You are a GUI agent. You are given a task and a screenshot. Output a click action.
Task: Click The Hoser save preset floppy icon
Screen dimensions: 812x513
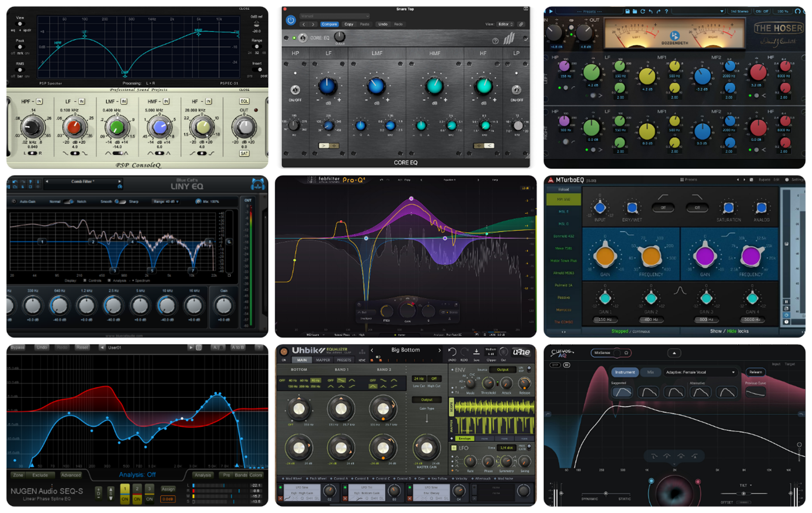627,11
